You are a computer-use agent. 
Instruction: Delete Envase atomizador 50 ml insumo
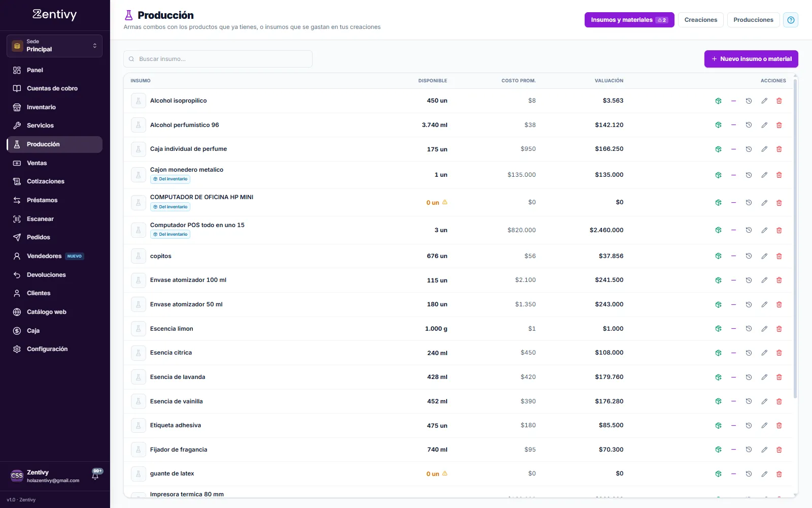click(x=779, y=304)
